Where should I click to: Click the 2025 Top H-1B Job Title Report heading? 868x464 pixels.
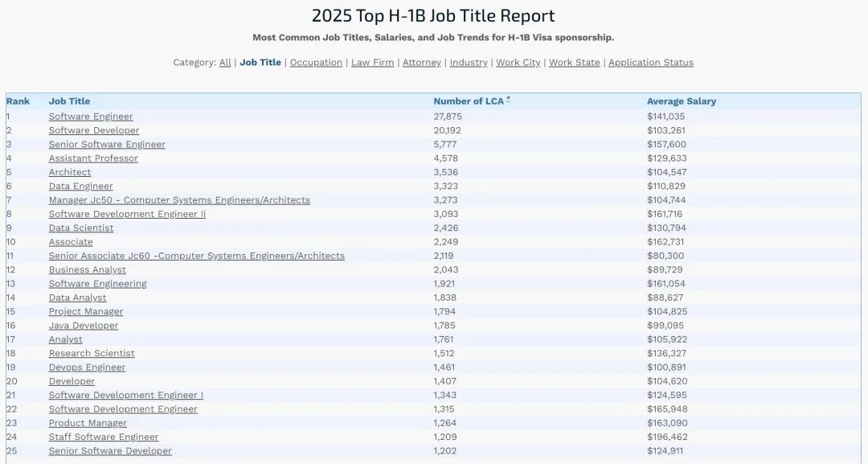433,15
